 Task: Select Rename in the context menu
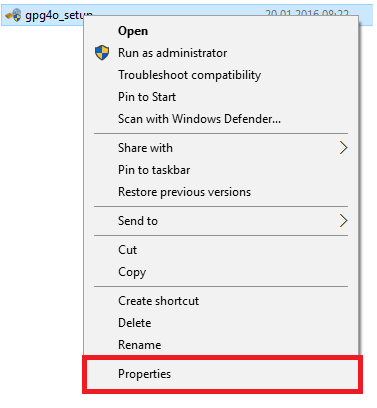(x=139, y=345)
